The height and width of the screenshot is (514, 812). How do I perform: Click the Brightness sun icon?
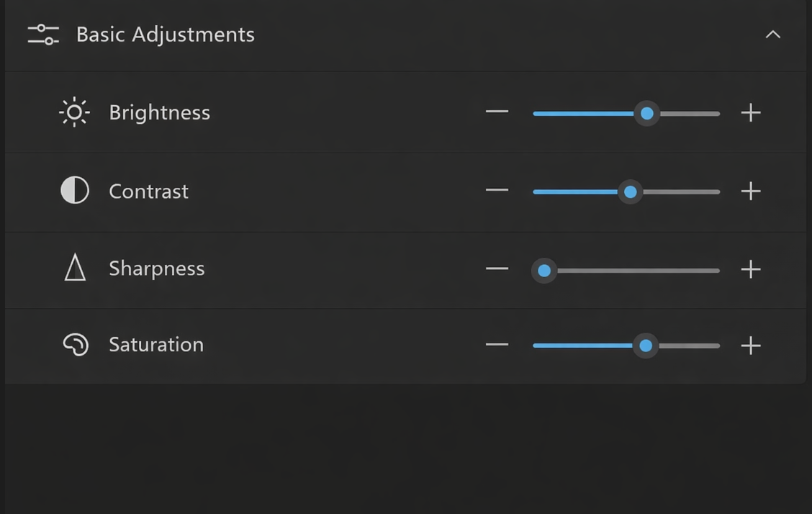coord(74,112)
